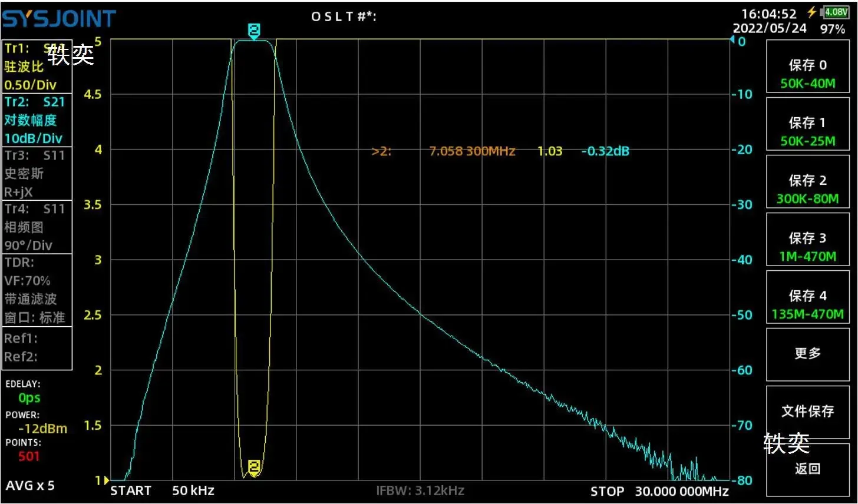This screenshot has width=858, height=504.
Task: Load 保存 1 preset 50K-25M
Action: coord(807,124)
